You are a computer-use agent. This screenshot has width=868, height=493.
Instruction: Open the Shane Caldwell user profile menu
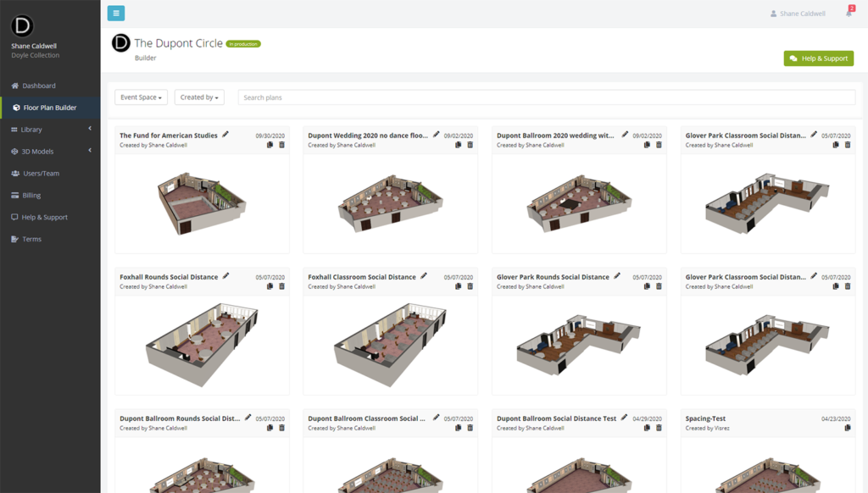coord(798,14)
